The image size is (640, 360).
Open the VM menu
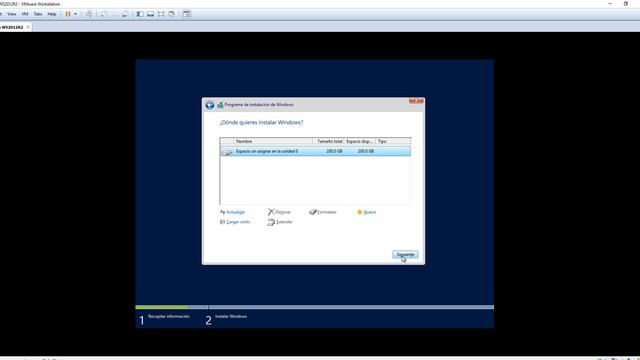pos(25,14)
